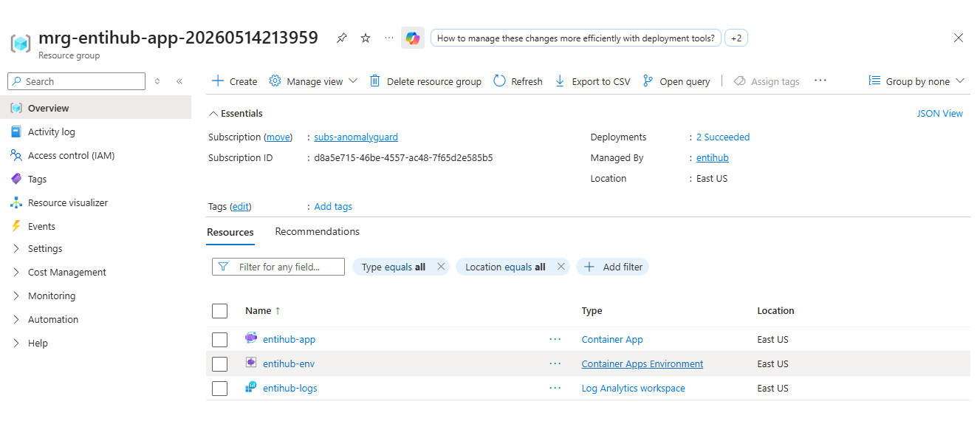Close the resource group blade
The image size is (980, 444).
[x=959, y=38]
